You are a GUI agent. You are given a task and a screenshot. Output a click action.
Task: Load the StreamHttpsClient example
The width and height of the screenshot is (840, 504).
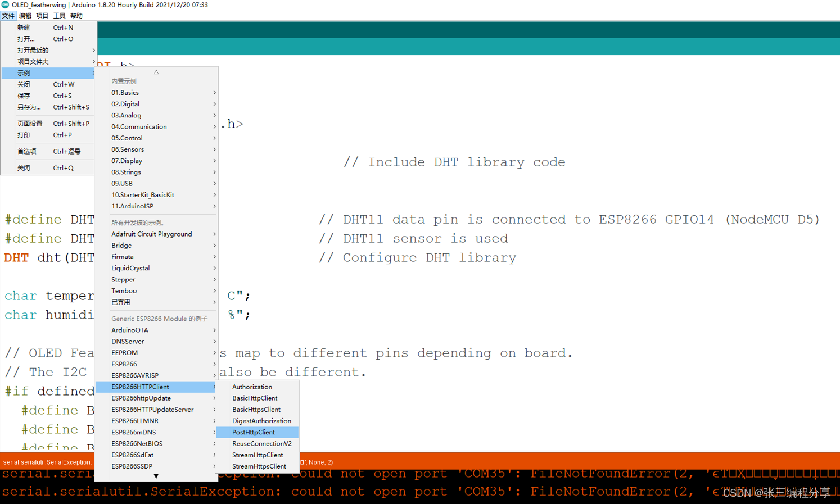pos(258,466)
